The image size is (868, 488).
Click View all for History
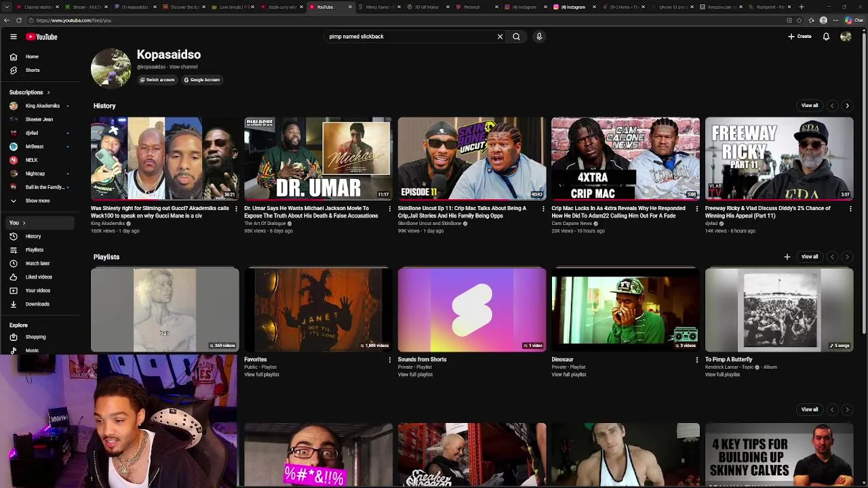pyautogui.click(x=810, y=106)
